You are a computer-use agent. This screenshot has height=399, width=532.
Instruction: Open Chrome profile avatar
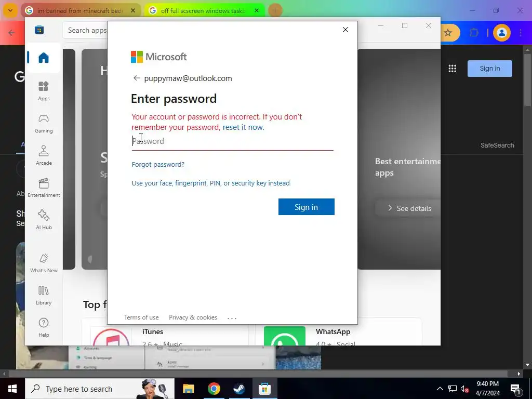[x=501, y=33]
